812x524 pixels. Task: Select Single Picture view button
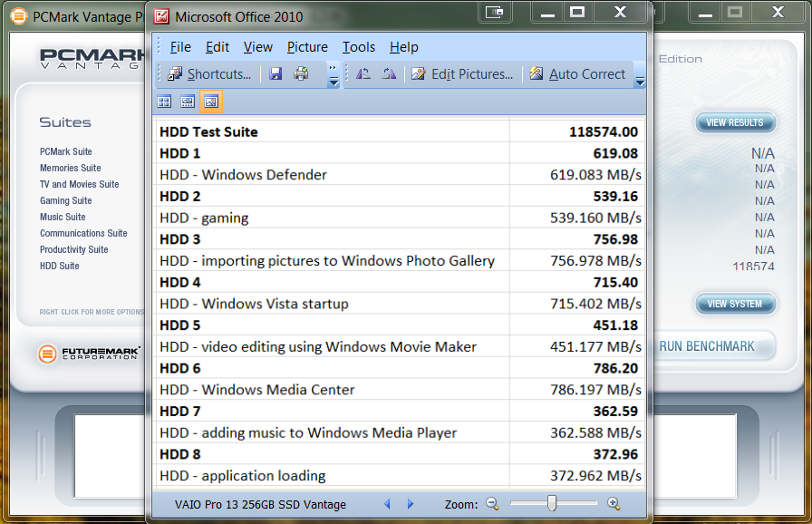[x=210, y=102]
